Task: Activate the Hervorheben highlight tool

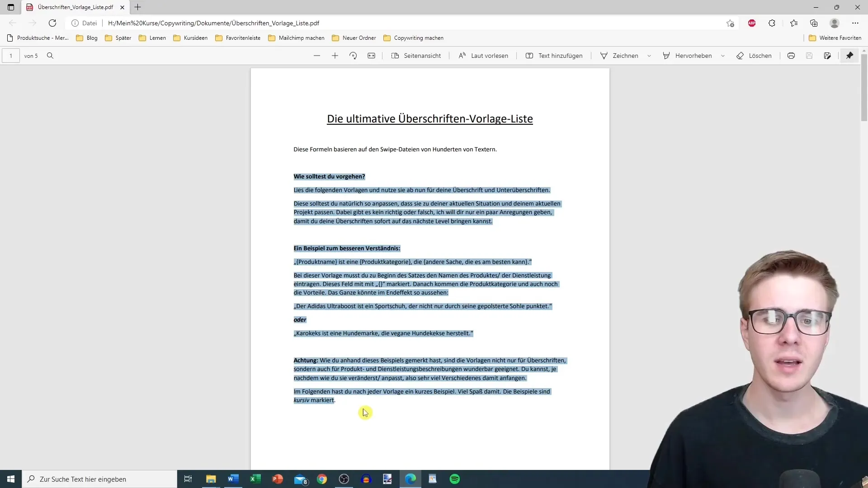Action: 687,56
